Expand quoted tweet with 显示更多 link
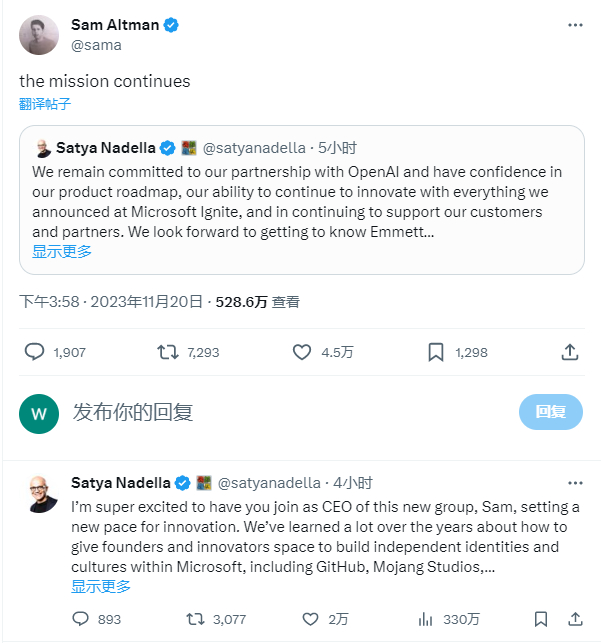The width and height of the screenshot is (601, 643). 62,252
